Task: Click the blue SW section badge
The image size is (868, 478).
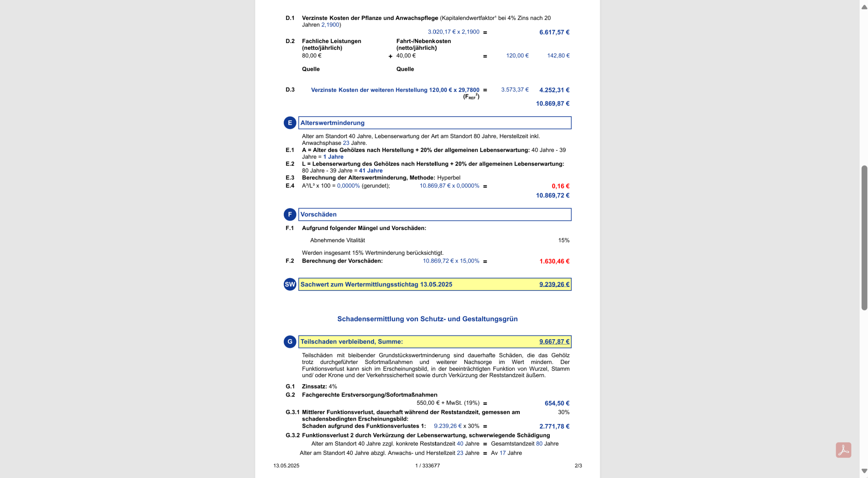Action: 290,284
